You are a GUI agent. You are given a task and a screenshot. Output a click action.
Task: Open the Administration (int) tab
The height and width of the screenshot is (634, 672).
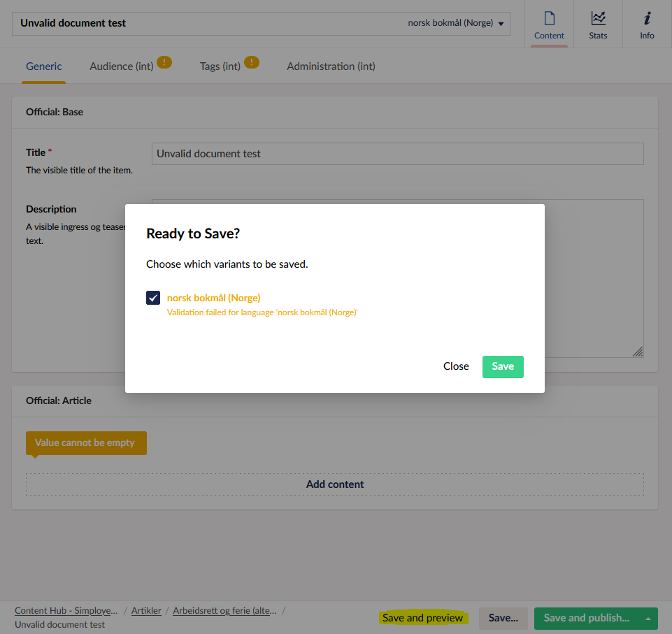(x=331, y=66)
